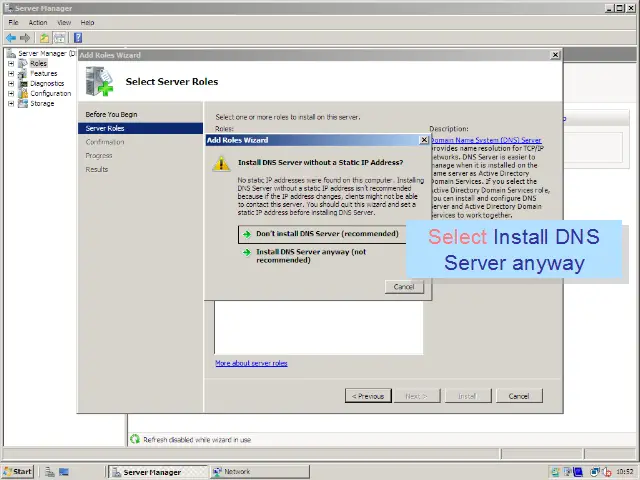Click the tray icon with red badge
Image resolution: width=640 pixels, height=480 pixels.
click(607, 472)
